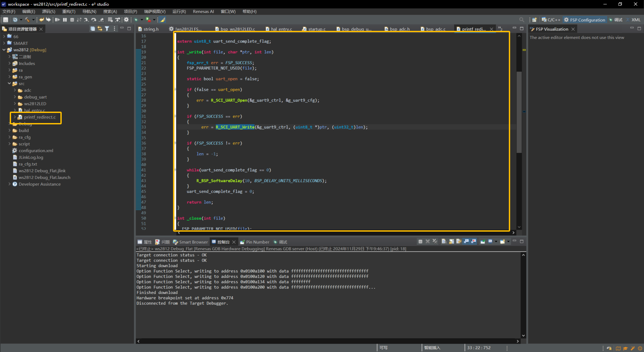Viewport: 644px width, 352px height.
Task: Maximize the editor area
Action: (522, 29)
